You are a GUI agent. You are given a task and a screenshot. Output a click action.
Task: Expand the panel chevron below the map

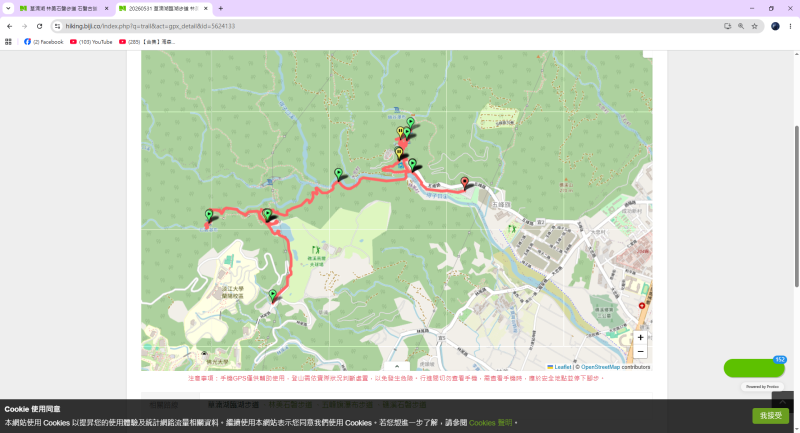(x=397, y=366)
